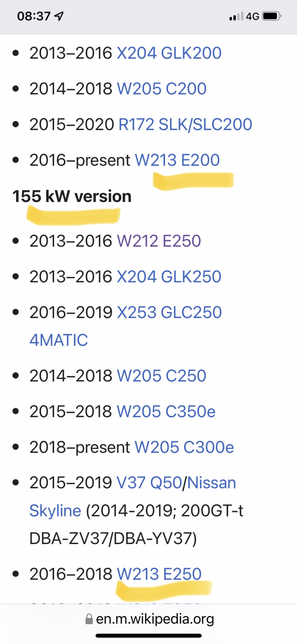This screenshot has height=644, width=297.
Task: Tap the location arrow icon beside the time
Action: coord(59,17)
